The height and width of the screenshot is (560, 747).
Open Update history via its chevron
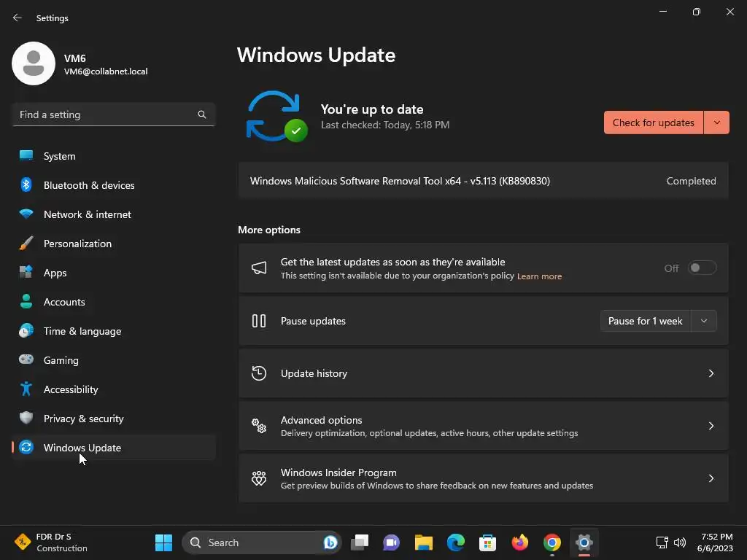[711, 373]
